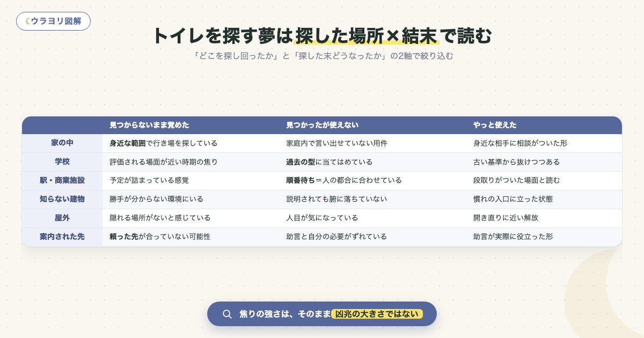Click cell 身近な範囲で行き場を探している
The width and height of the screenshot is (644, 338).
(163, 143)
